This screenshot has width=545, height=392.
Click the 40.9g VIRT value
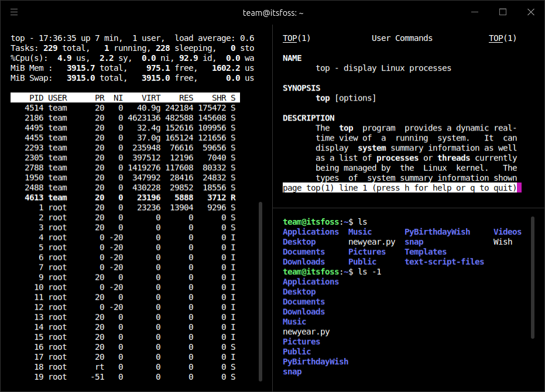click(149, 108)
